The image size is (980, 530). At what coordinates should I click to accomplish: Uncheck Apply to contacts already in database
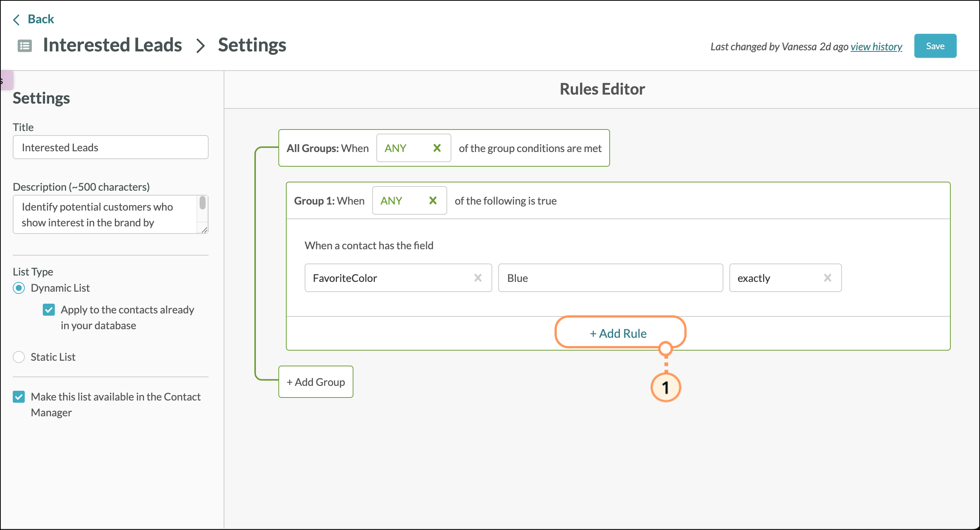(x=49, y=310)
